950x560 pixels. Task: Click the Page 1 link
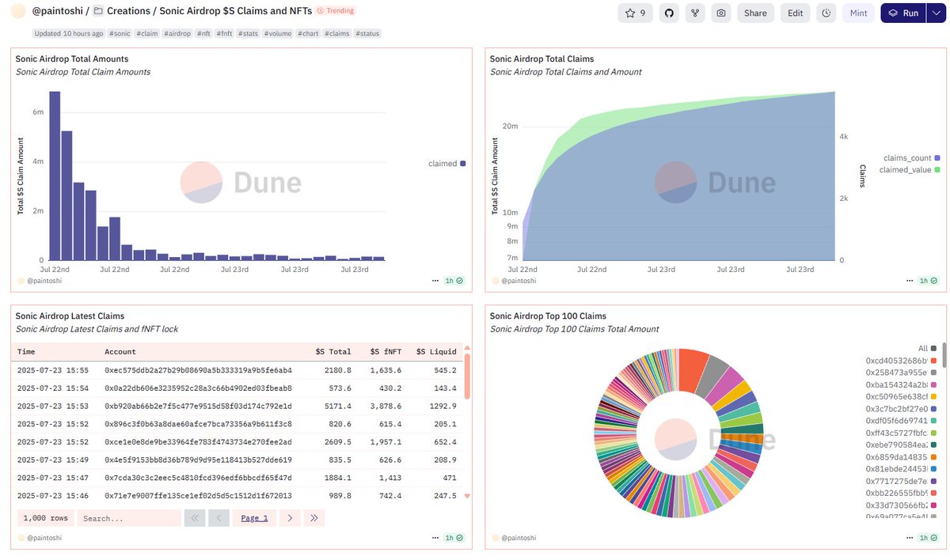(254, 518)
